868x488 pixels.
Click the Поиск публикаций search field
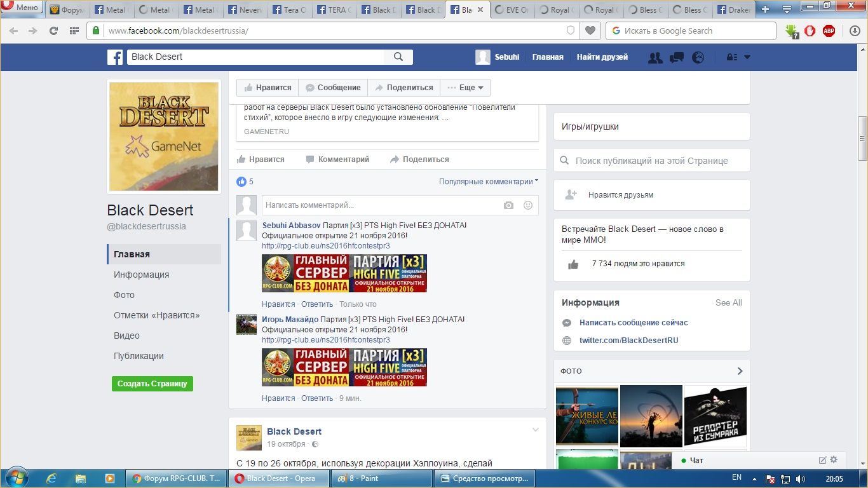[652, 161]
